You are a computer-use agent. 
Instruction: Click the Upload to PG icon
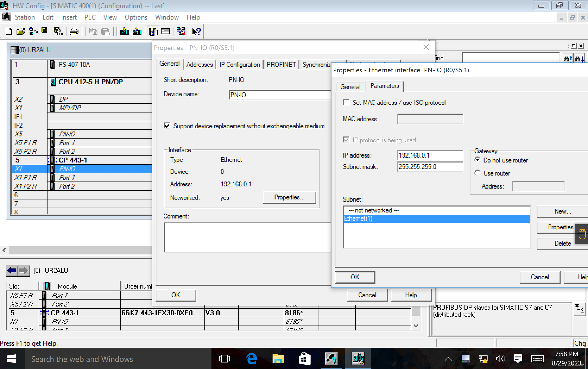point(137,32)
